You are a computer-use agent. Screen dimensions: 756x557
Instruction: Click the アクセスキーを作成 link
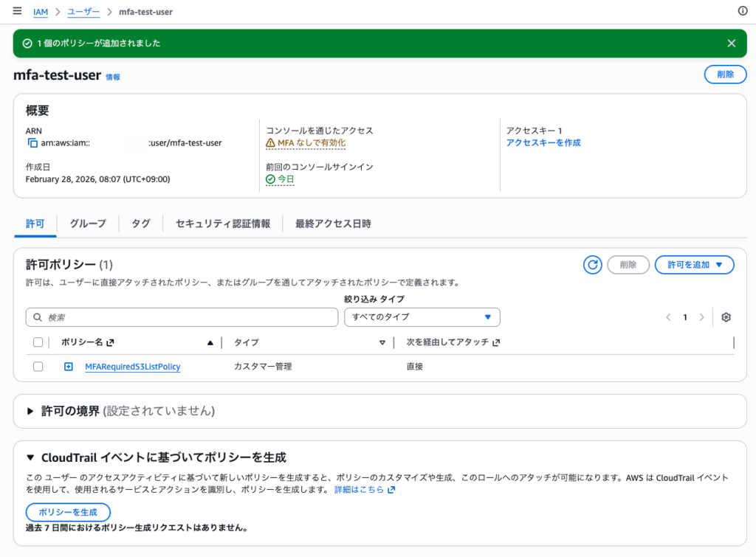[543, 142]
